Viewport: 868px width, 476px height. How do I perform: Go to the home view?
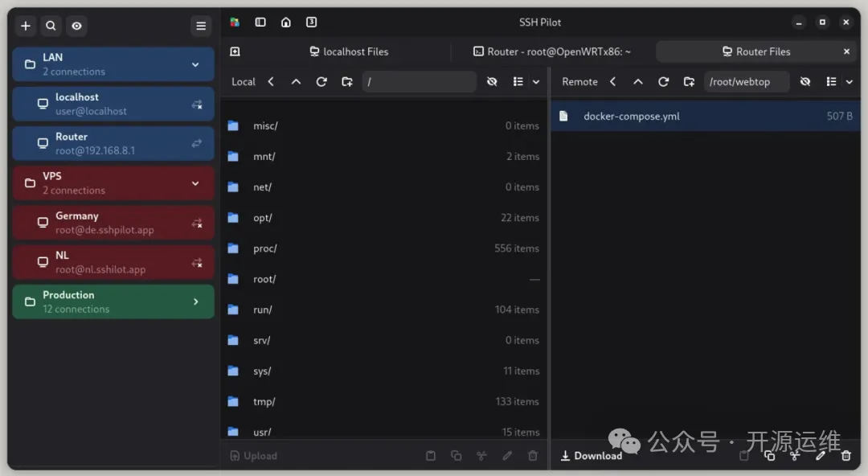[286, 23]
